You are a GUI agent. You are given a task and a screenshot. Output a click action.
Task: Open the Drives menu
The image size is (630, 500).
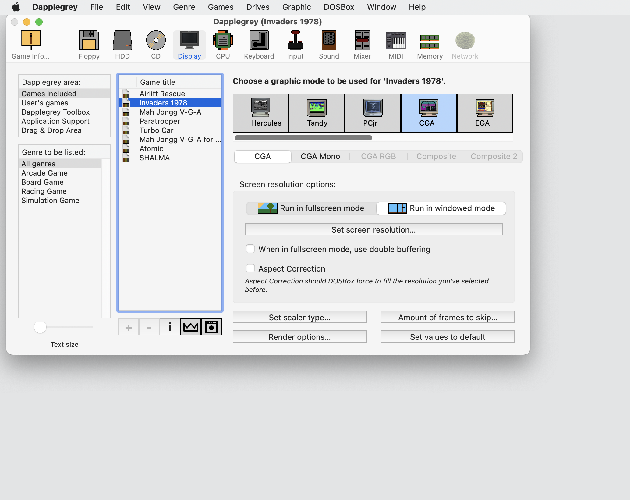(258, 7)
